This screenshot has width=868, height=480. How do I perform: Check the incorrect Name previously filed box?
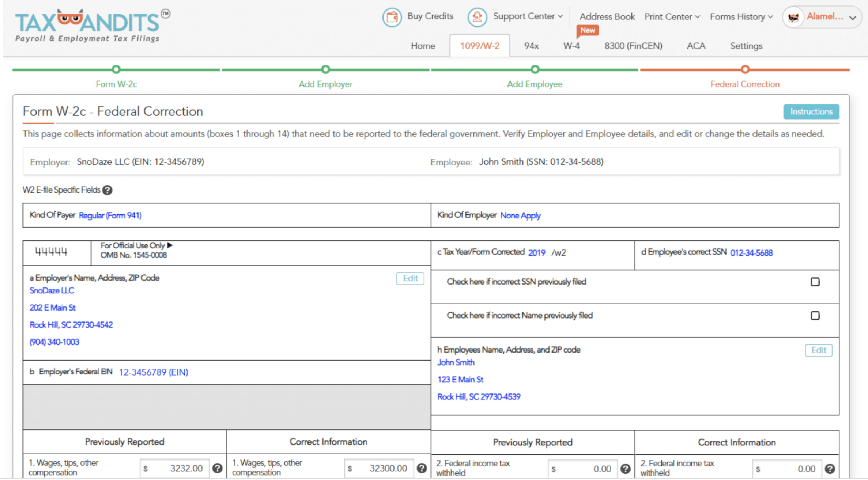[x=815, y=316]
